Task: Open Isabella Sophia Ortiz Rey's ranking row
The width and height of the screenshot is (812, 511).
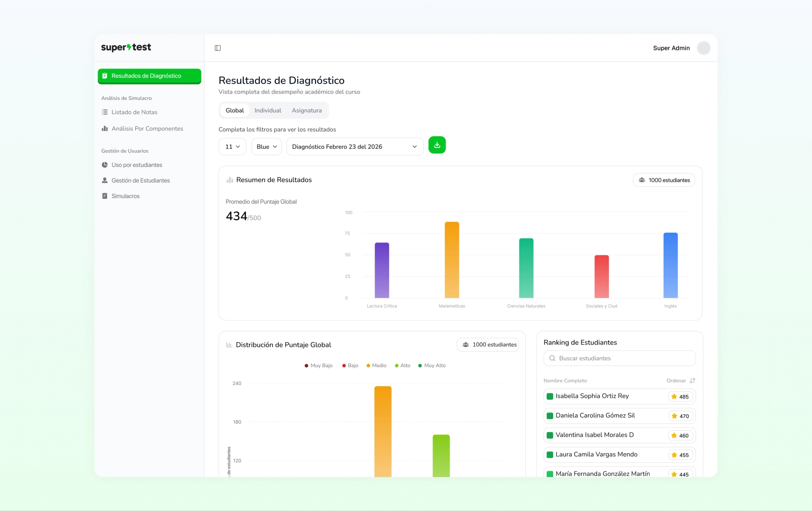Action: pyautogui.click(x=619, y=396)
